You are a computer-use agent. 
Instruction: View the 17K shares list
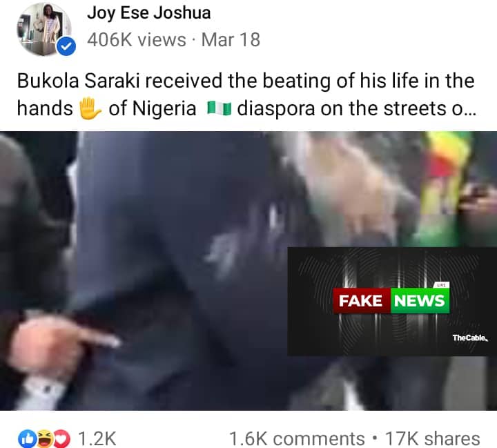pos(432,439)
